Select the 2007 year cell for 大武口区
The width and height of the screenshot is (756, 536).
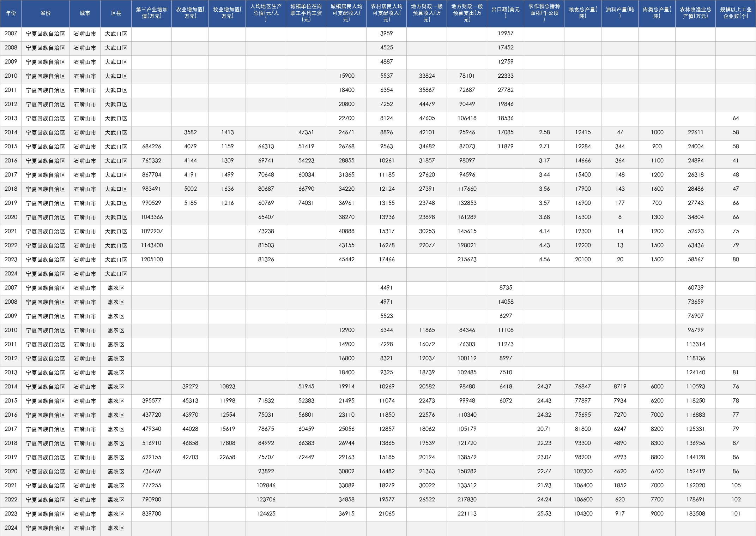(x=11, y=34)
